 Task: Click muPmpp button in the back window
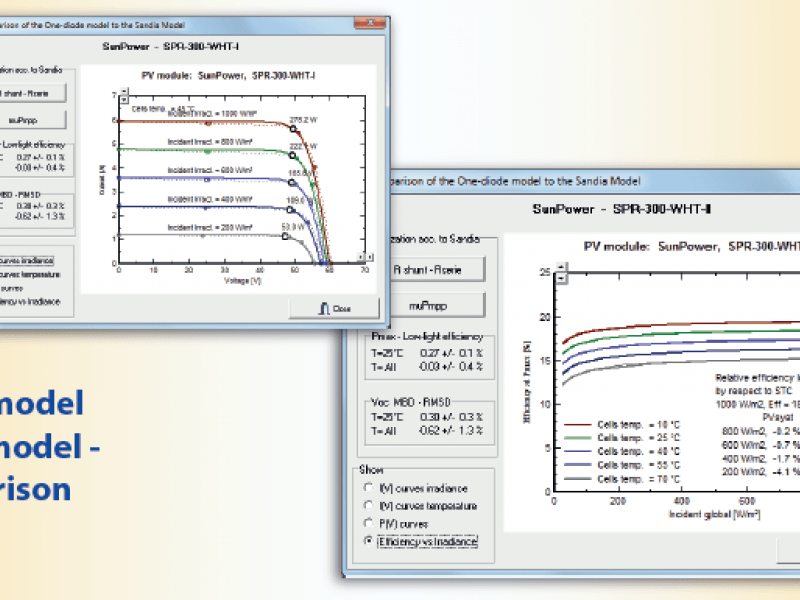[32, 119]
